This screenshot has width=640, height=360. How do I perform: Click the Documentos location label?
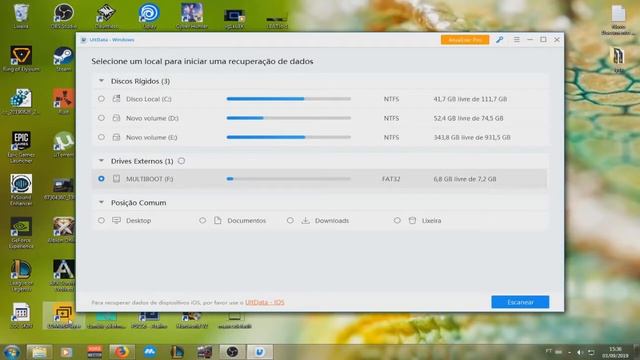[x=247, y=220]
